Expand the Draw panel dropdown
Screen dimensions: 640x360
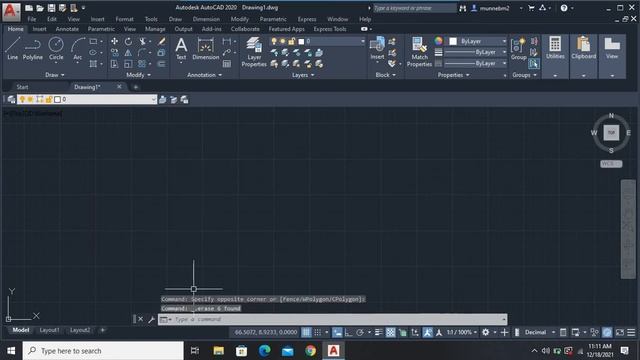55,75
